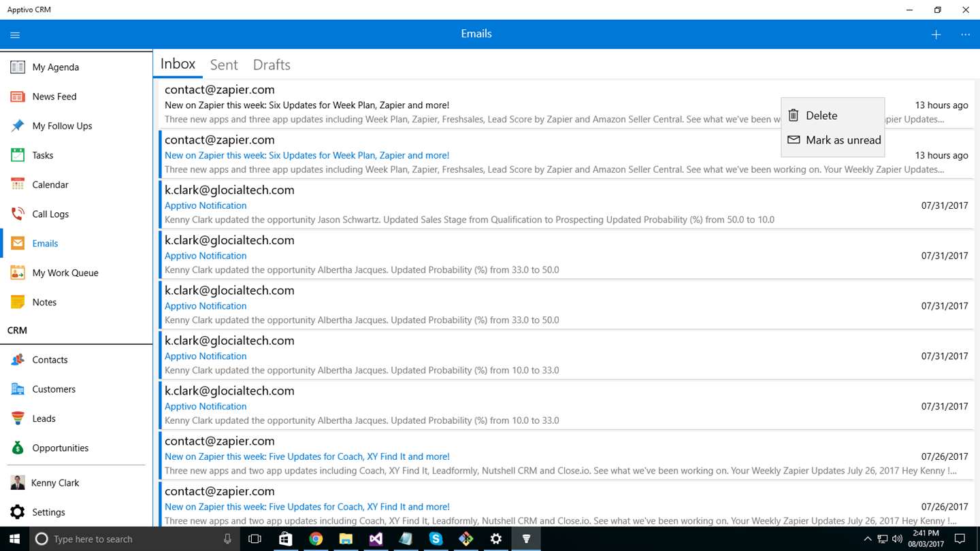
Task: Open My Follow Ups
Action: click(x=76, y=126)
